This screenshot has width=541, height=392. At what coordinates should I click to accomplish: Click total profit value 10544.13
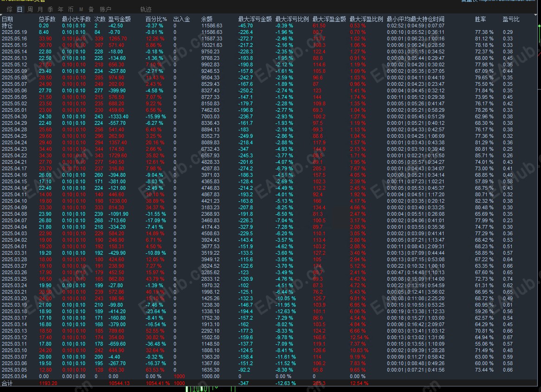point(119,383)
